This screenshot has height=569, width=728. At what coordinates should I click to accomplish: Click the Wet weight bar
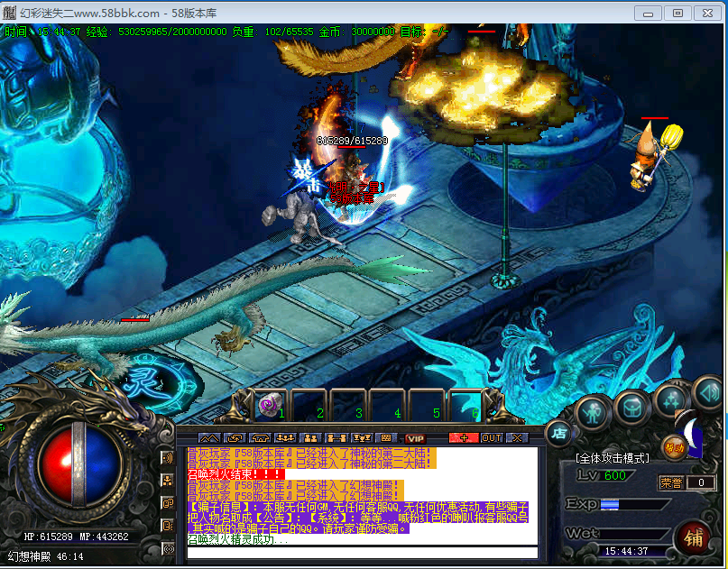(x=636, y=534)
